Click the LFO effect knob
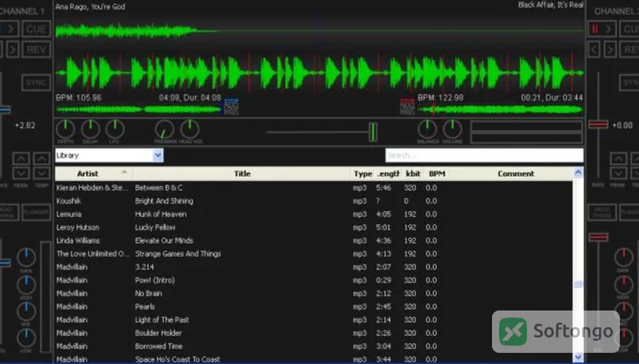The image size is (639, 364). pos(115,129)
